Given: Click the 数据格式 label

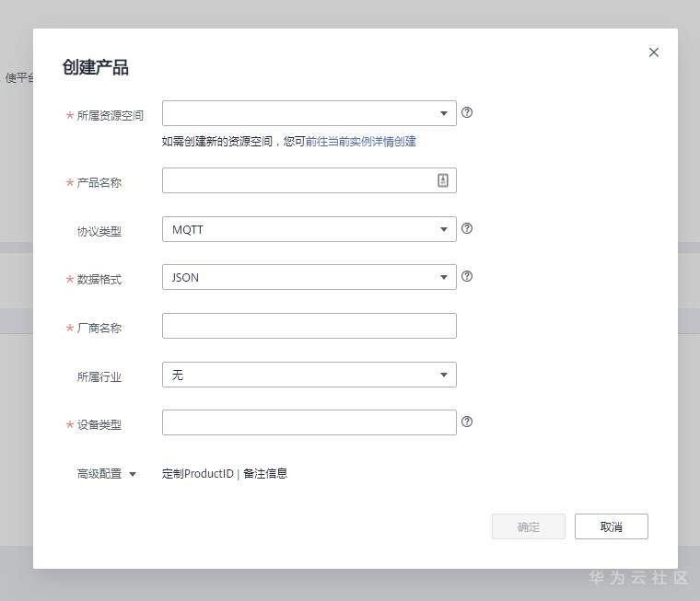Looking at the screenshot, I should (99, 279).
